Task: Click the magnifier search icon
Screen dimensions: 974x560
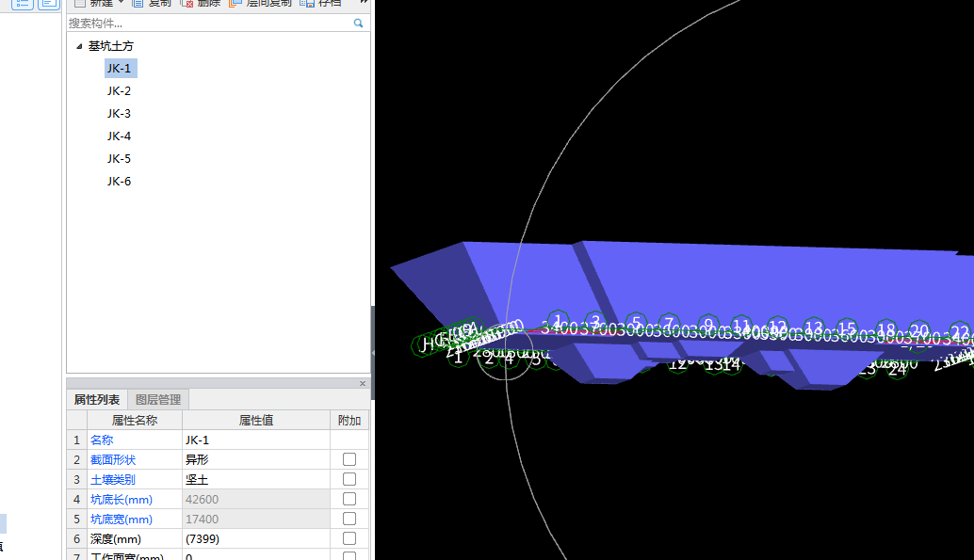Action: [x=358, y=23]
